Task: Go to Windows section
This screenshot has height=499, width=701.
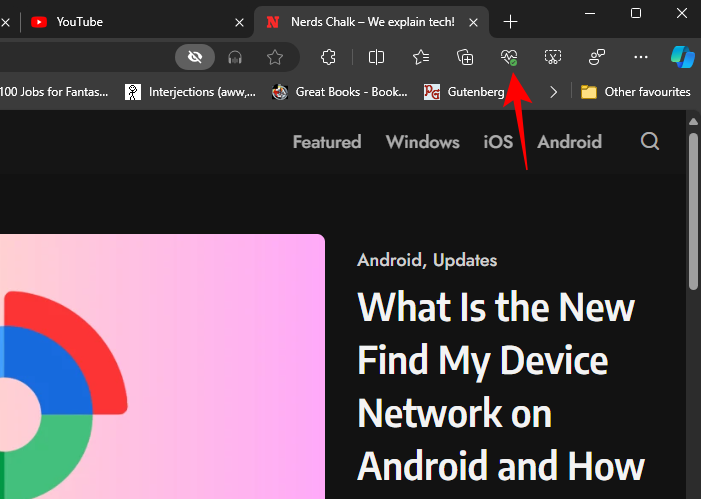Action: tap(422, 142)
